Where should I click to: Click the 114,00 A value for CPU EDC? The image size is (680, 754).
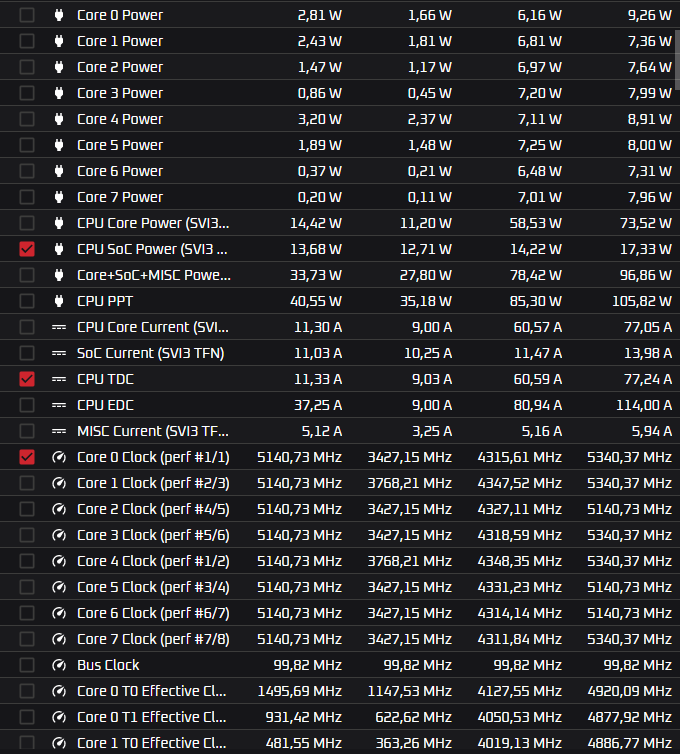644,405
